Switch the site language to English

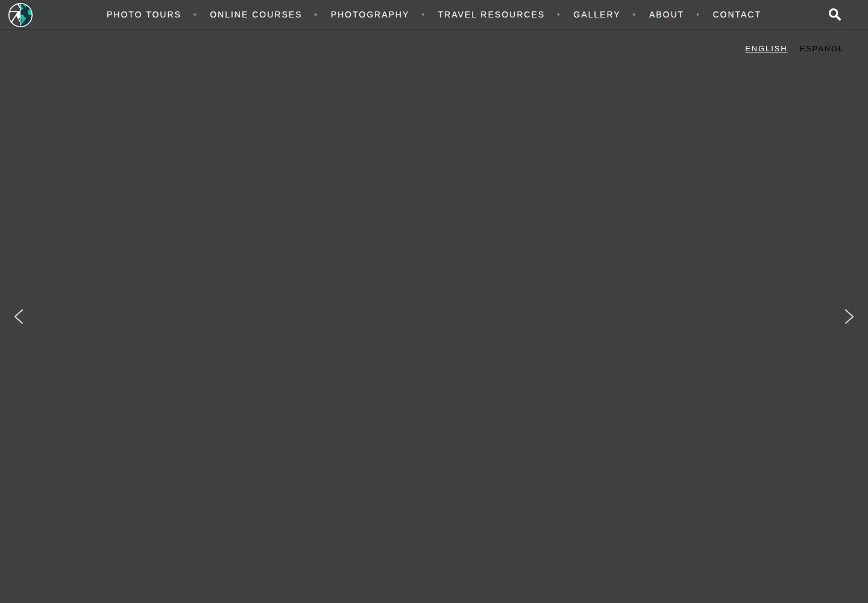click(766, 49)
